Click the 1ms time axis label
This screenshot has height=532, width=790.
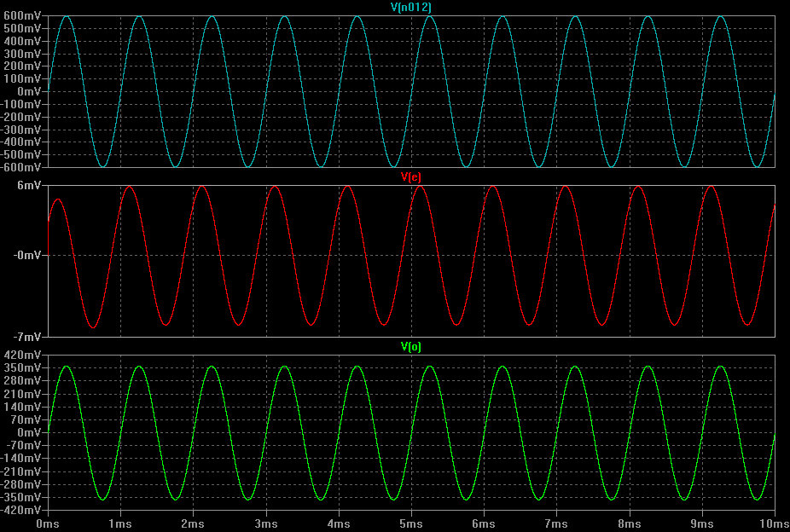pyautogui.click(x=120, y=524)
